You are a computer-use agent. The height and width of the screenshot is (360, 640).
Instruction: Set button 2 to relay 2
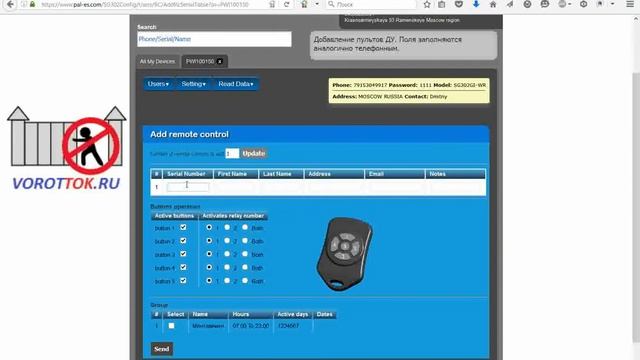[x=227, y=241]
